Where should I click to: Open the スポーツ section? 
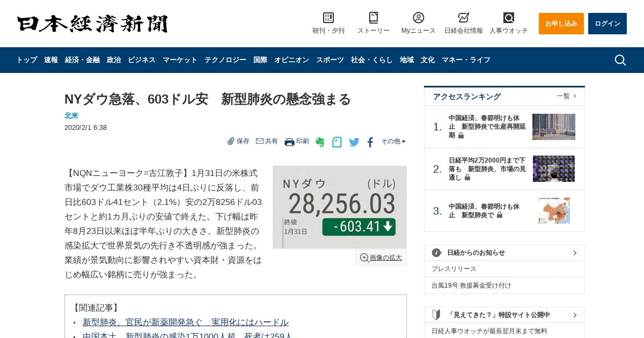pyautogui.click(x=330, y=60)
